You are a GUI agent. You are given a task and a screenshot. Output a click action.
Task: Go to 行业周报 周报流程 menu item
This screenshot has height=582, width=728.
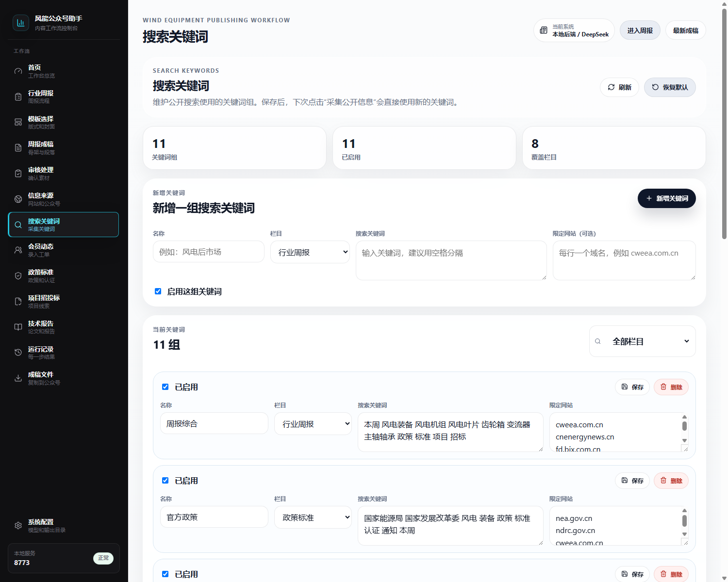pyautogui.click(x=64, y=97)
